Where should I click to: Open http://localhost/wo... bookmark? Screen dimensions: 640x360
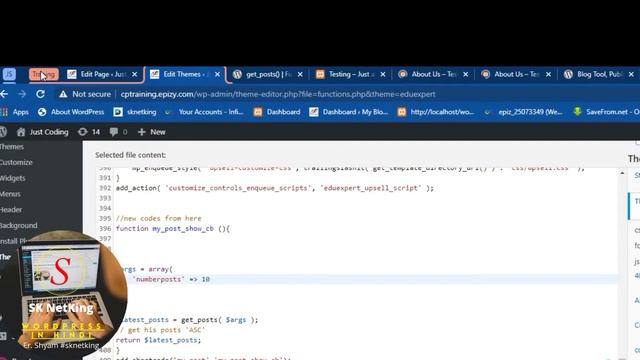click(436, 112)
